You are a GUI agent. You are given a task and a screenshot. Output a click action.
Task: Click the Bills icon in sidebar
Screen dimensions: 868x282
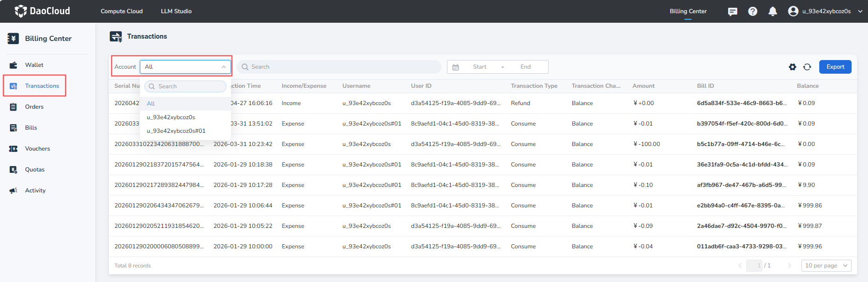13,128
